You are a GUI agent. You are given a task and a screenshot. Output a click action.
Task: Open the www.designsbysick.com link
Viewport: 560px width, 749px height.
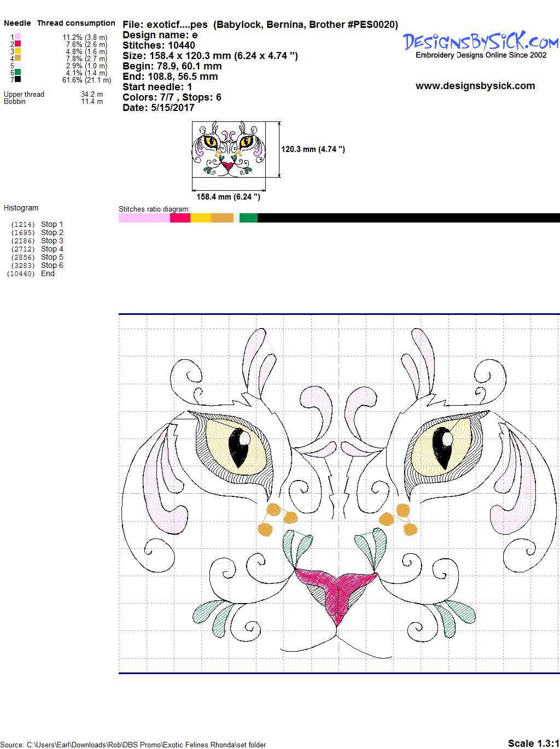pos(475,86)
